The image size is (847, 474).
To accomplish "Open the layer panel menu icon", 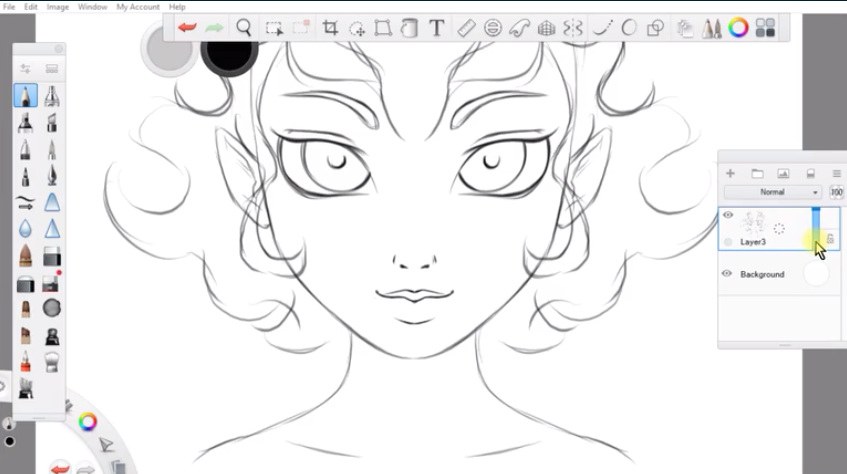I will [836, 174].
